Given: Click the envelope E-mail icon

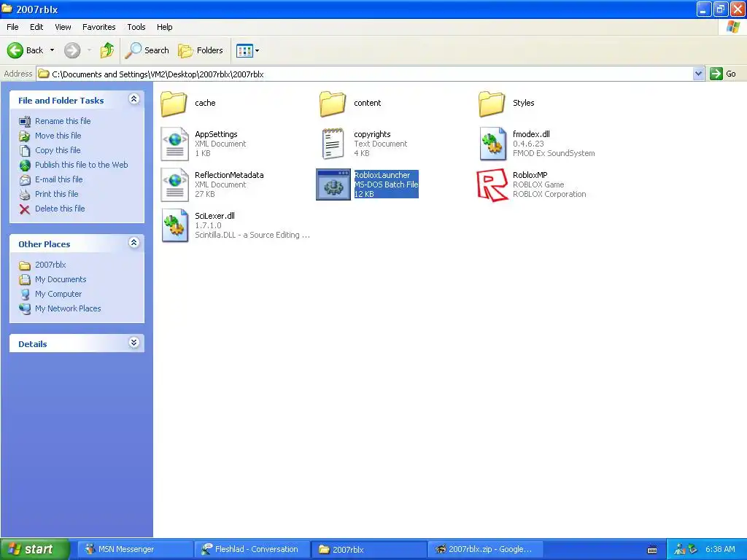Looking at the screenshot, I should click(25, 180).
